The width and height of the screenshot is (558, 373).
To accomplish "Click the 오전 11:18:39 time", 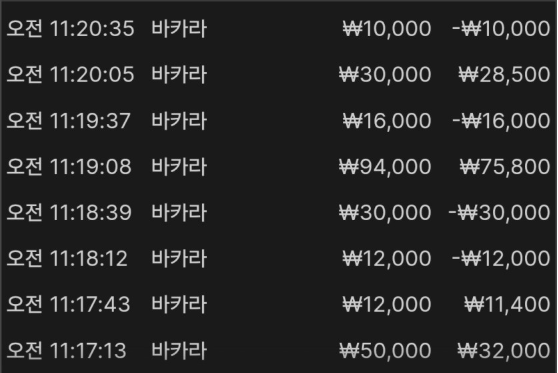I will pyautogui.click(x=69, y=212).
